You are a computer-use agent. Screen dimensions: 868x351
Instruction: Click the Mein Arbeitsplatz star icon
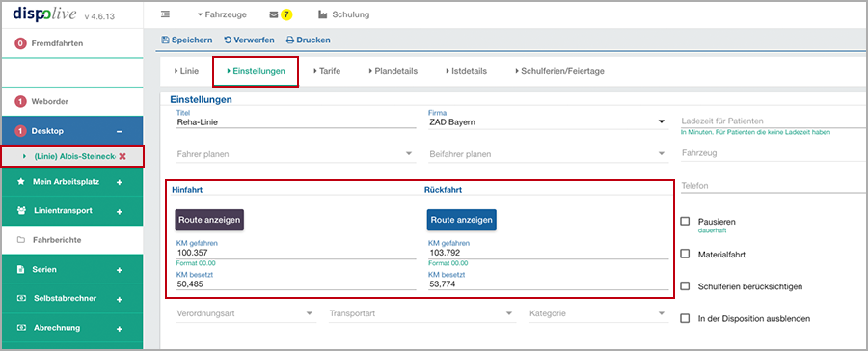[21, 181]
